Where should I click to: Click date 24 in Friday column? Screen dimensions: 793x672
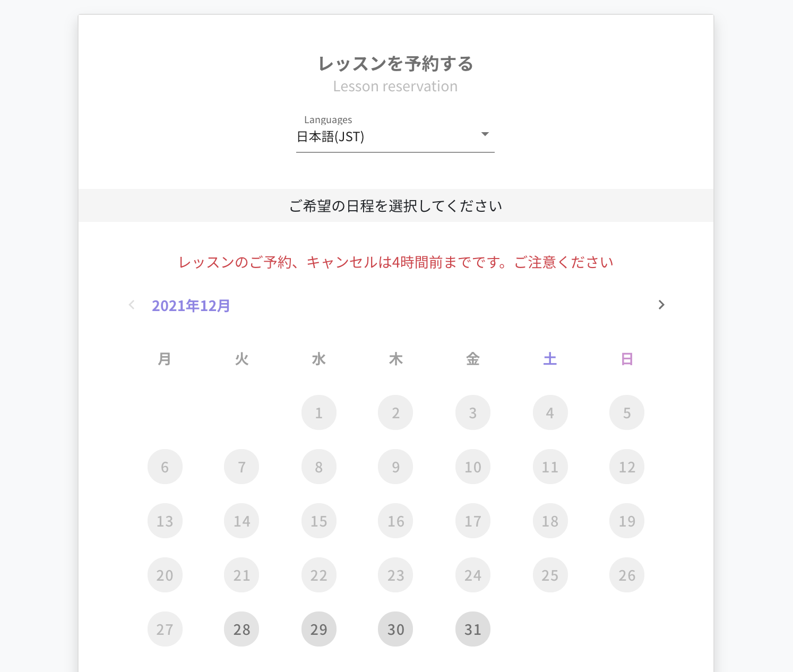(473, 575)
